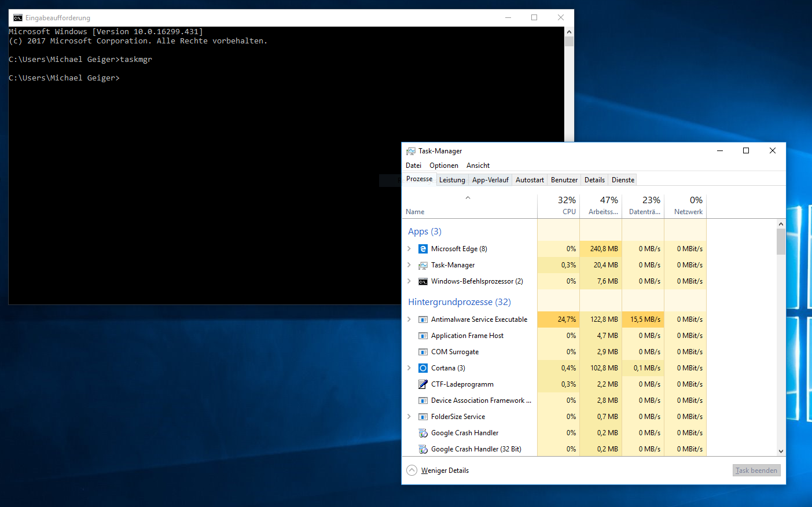Screen dimensions: 812x507
Task: Switch to the App-Verlauf tab
Action: click(490, 180)
